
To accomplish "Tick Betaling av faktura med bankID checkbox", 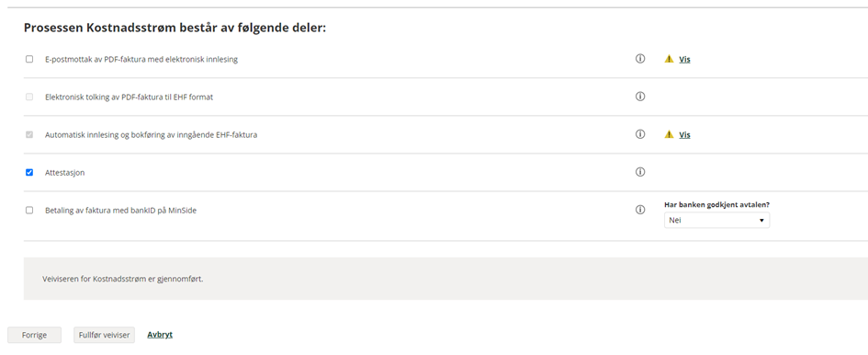I will pos(29,211).
